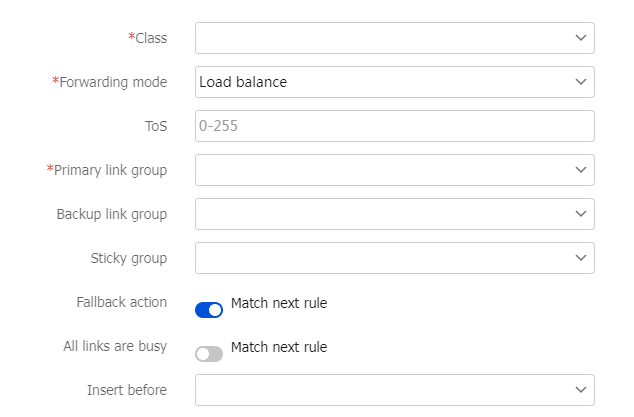634x417 pixels.
Task: Click the Sticky group chevron arrow
Action: click(581, 258)
